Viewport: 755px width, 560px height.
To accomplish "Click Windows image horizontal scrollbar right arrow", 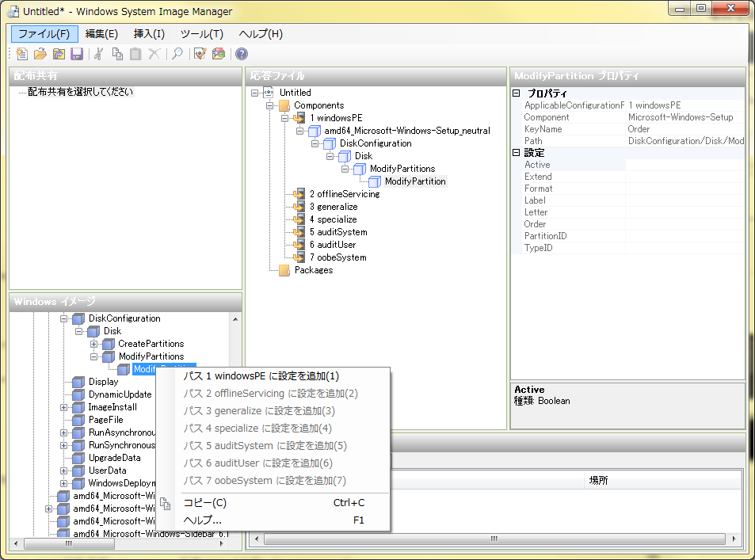I will [222, 543].
